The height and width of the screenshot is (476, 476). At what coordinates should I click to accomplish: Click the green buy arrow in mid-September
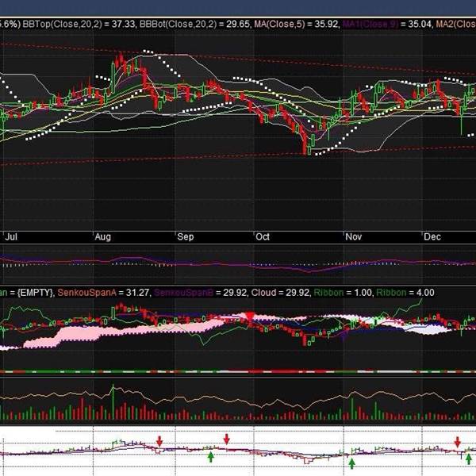pyautogui.click(x=211, y=457)
